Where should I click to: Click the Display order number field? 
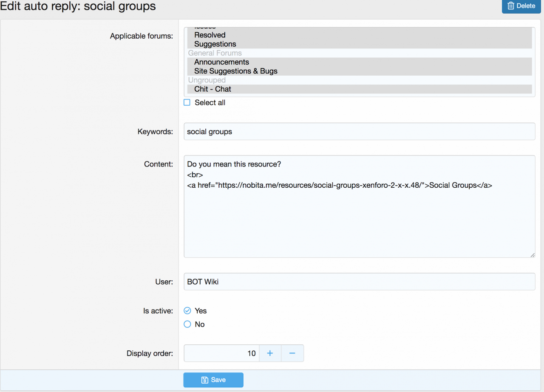point(221,353)
